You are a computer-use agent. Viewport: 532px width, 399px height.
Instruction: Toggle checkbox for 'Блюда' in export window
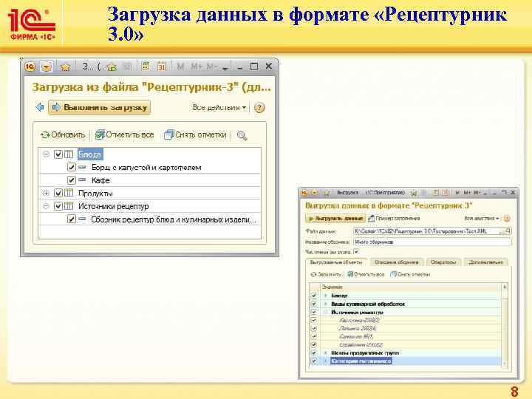click(314, 296)
